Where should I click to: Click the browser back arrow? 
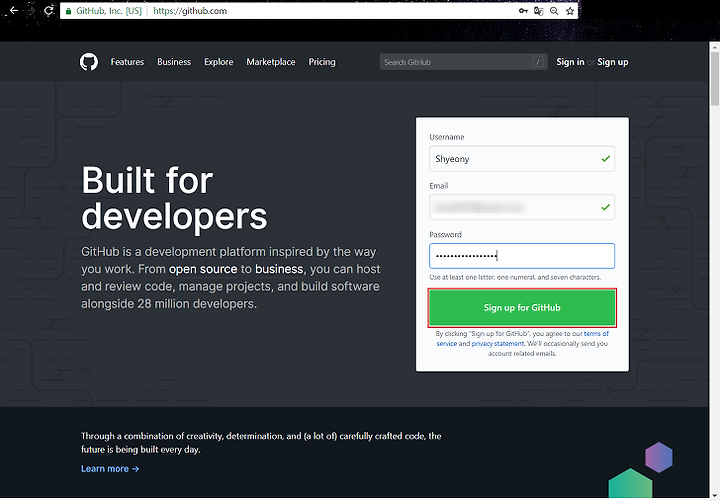pos(14,10)
